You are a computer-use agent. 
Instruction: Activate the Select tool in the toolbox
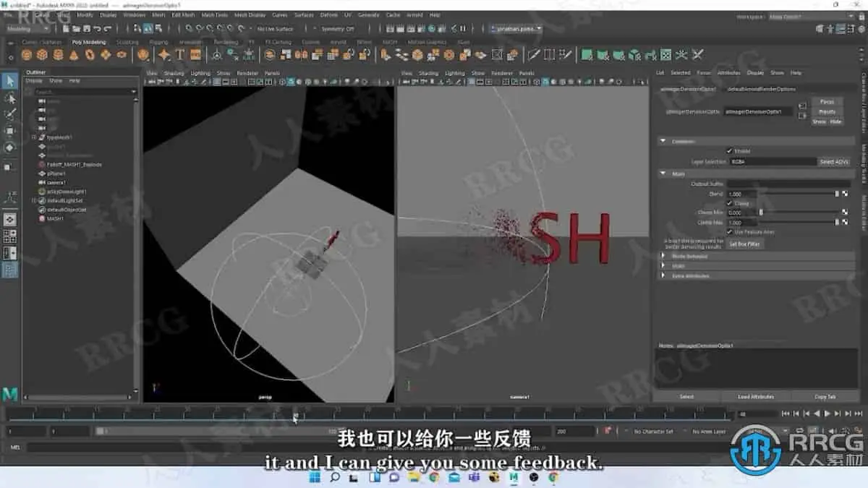tap(10, 80)
